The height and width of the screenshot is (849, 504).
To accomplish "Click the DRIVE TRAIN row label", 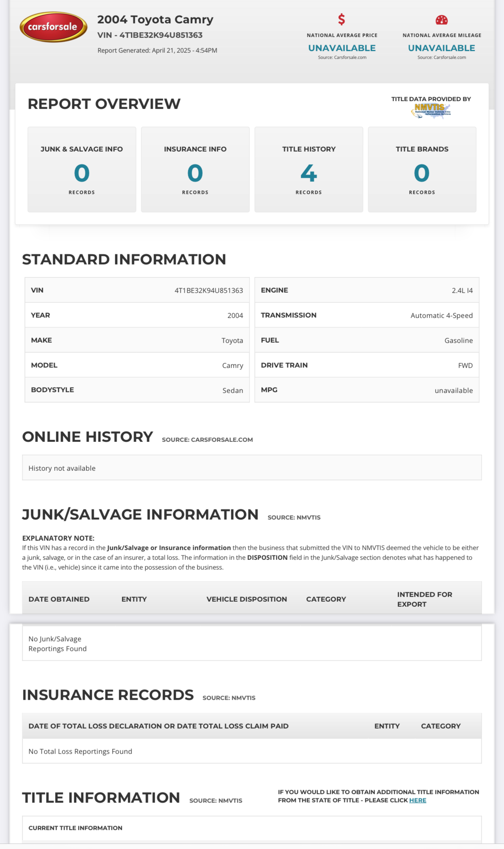I will (284, 365).
